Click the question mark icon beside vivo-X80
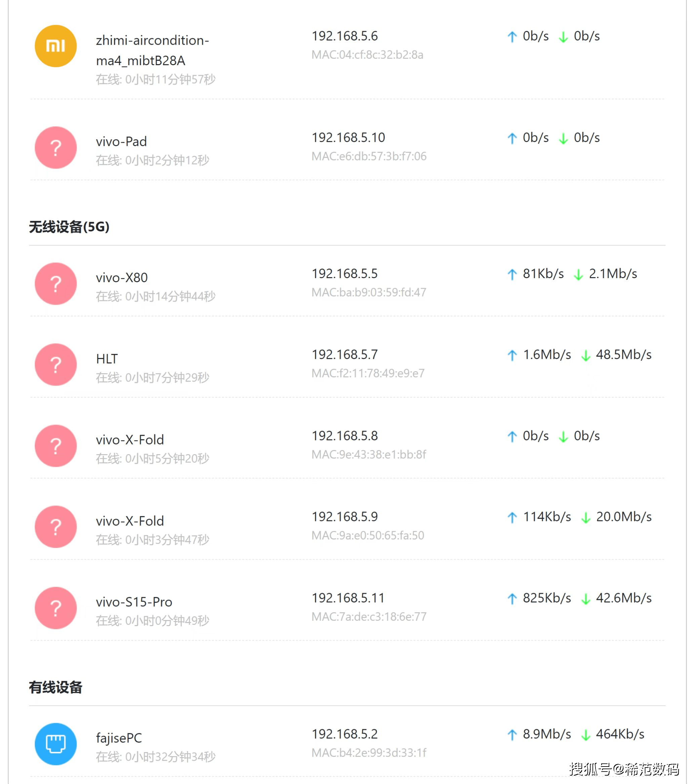 tap(56, 284)
